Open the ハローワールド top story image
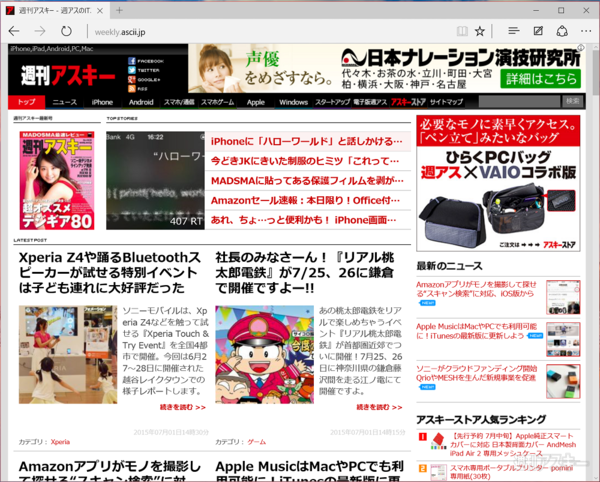600x482 pixels. [155, 181]
